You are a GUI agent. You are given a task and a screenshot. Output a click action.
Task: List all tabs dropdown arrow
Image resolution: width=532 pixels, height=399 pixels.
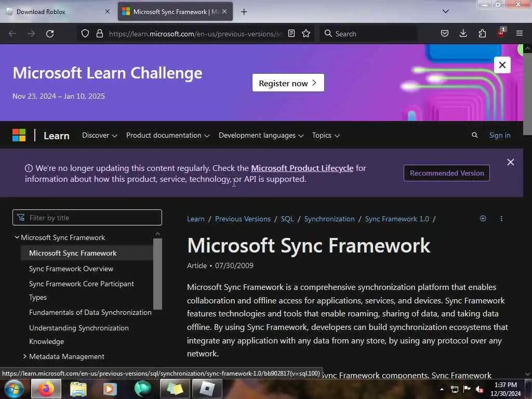[446, 11]
